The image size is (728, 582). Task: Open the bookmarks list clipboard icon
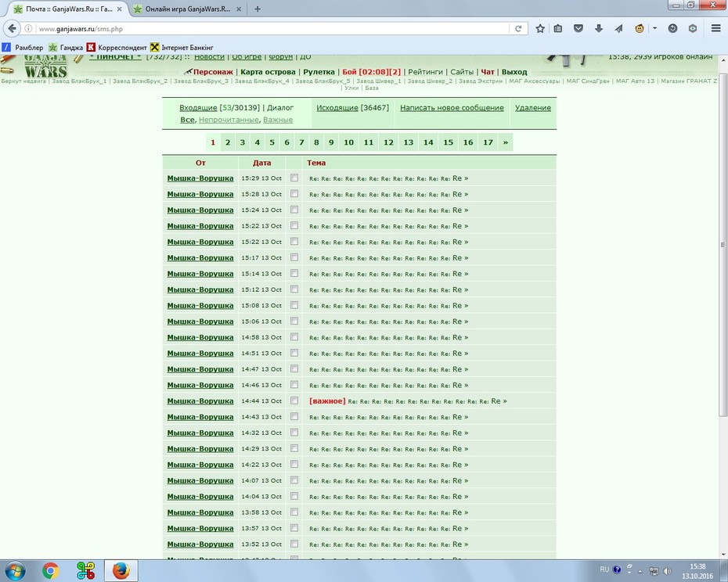coord(558,28)
